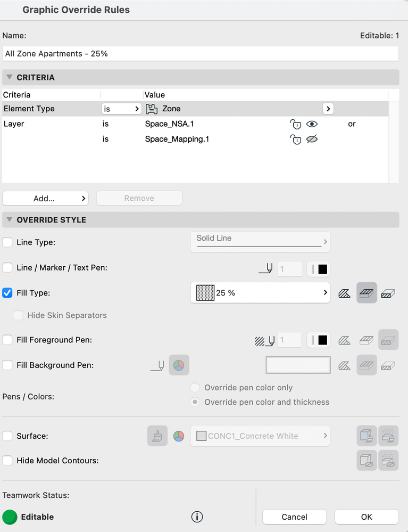This screenshot has height=532, width=408.
Task: Click the Cancel button
Action: tap(294, 517)
